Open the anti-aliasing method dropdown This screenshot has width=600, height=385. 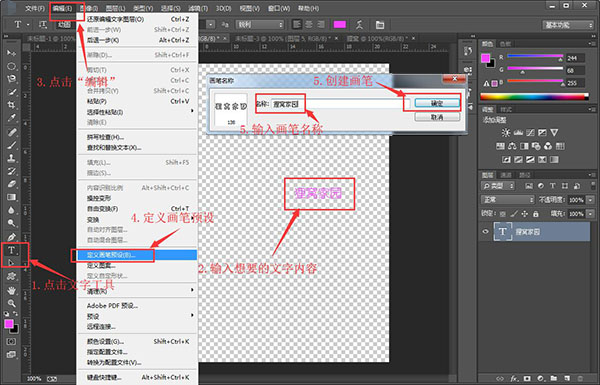260,24
